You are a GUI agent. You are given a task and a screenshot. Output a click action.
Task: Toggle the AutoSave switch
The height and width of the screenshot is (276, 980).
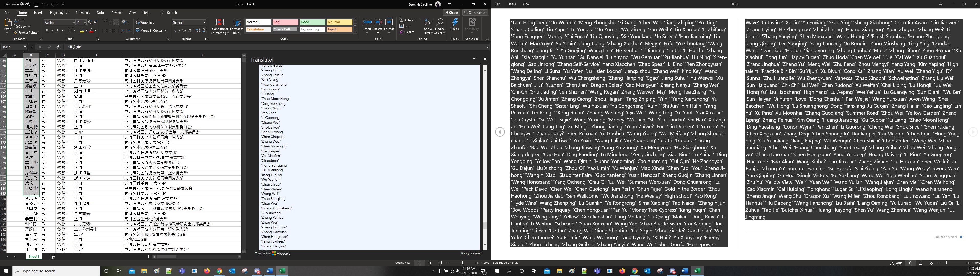(25, 4)
